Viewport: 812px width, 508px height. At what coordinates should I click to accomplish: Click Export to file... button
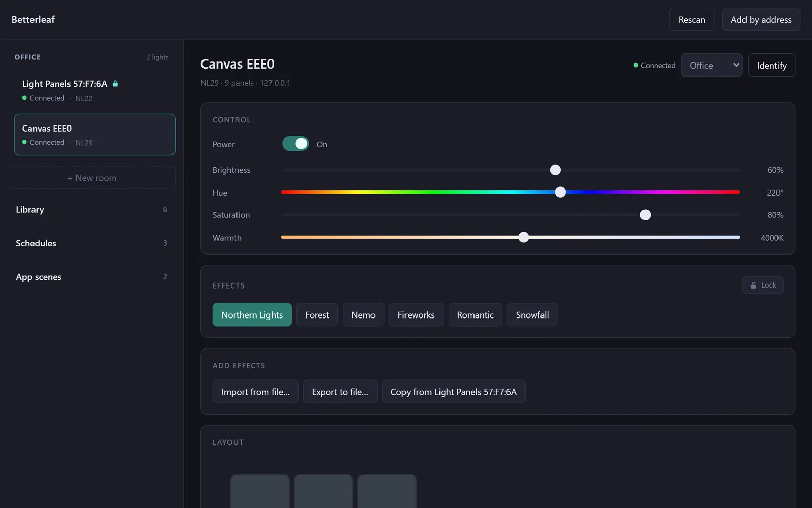(340, 392)
